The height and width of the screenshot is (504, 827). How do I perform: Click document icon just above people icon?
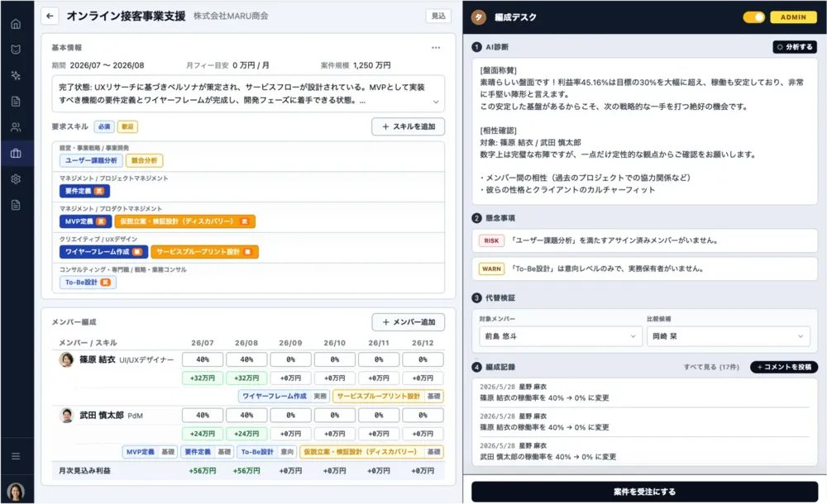pyautogui.click(x=16, y=102)
